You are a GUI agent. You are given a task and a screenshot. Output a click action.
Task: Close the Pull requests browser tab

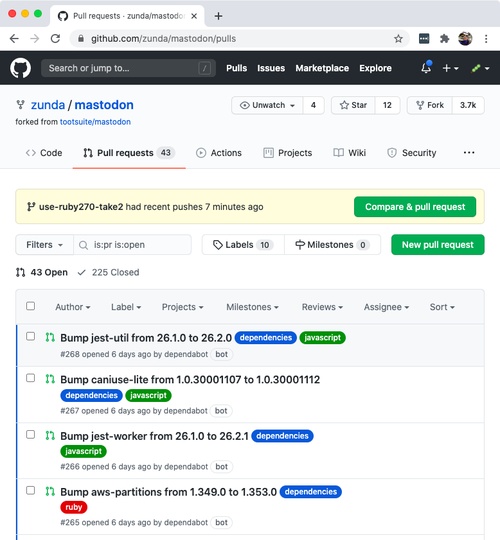coord(194,16)
